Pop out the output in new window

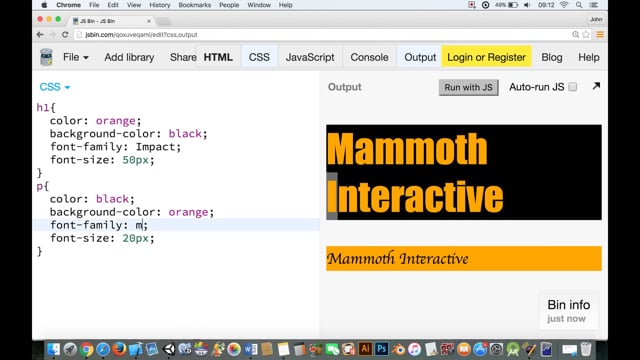pos(596,86)
